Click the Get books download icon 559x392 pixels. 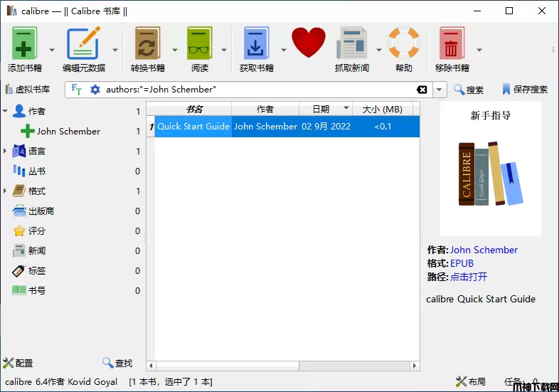tap(256, 43)
